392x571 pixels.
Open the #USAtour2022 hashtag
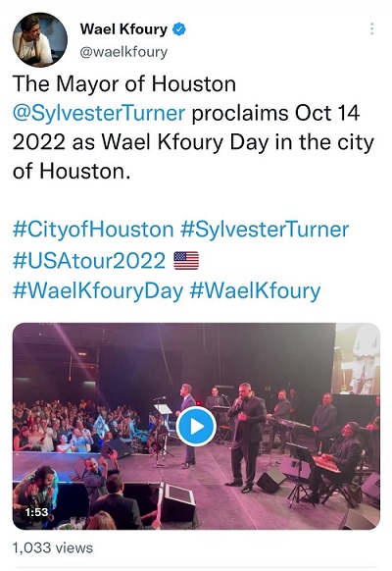[x=89, y=261]
